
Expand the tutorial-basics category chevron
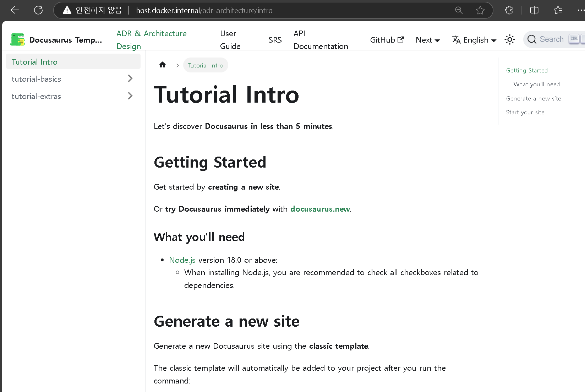130,78
